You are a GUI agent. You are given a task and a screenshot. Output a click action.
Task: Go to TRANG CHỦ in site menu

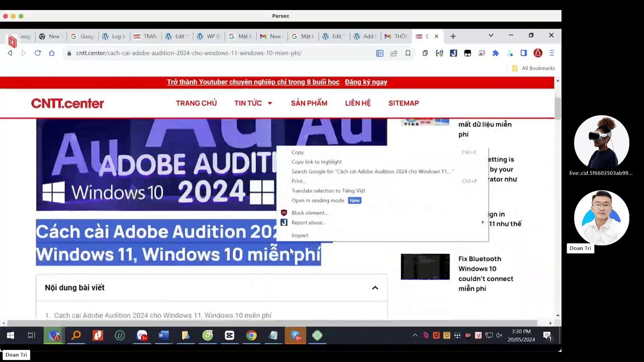point(196,103)
